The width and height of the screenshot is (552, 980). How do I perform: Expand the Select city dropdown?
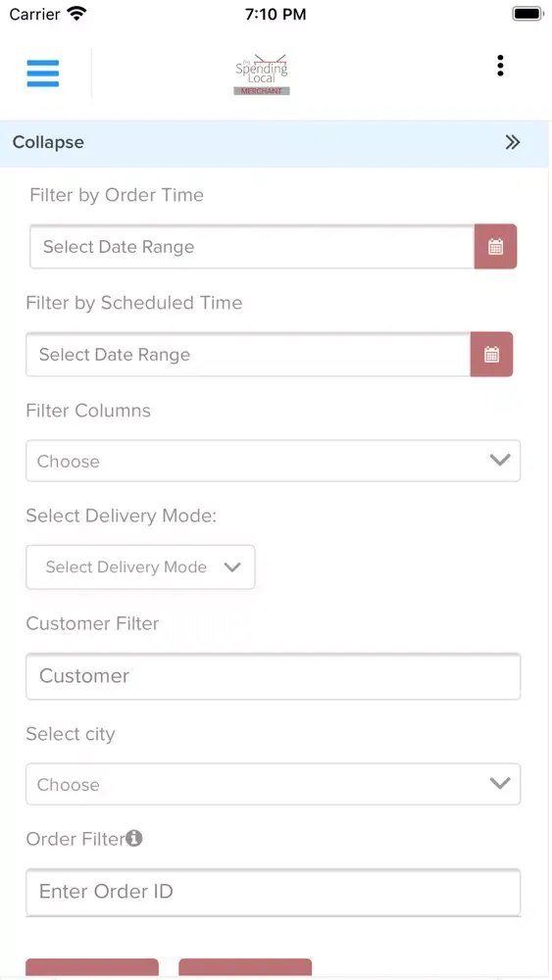pos(274,784)
